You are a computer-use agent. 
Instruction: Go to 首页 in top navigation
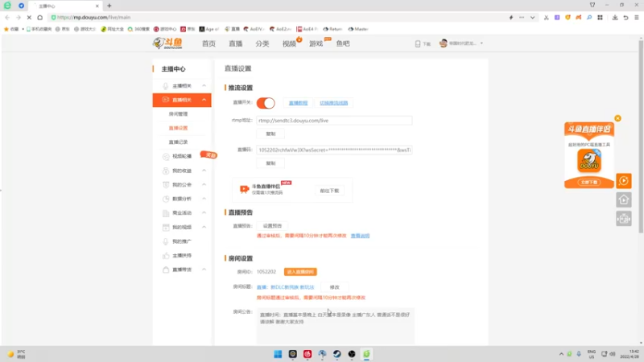(208, 43)
